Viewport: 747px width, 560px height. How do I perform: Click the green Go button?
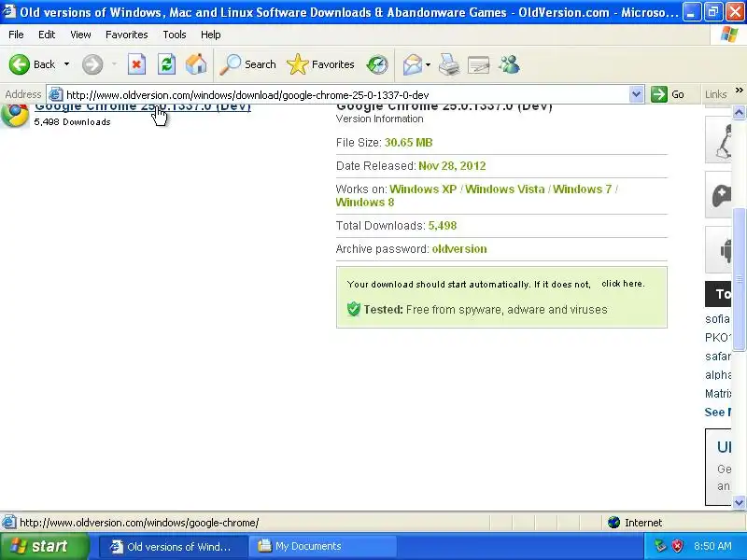(x=668, y=94)
